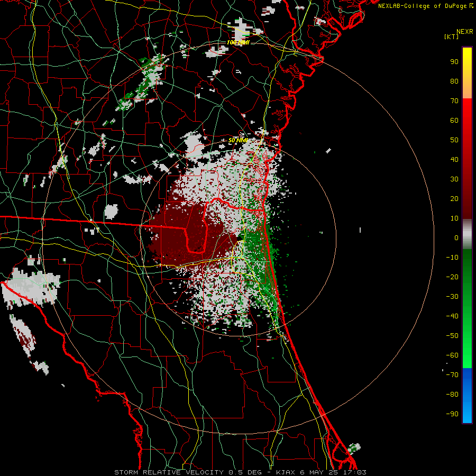Image resolution: width=476 pixels, height=476 pixels.
Task: Click the 30 value on velocity scale
Action: [454, 179]
